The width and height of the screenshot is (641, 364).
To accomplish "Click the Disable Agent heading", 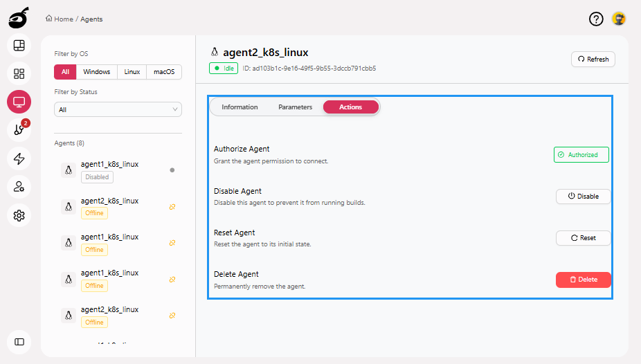I will 237,191.
